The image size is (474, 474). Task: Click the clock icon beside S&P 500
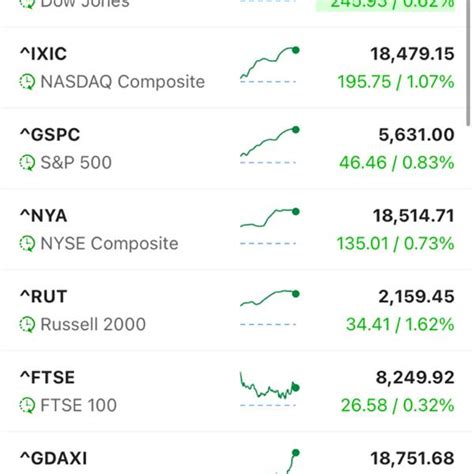point(27,163)
